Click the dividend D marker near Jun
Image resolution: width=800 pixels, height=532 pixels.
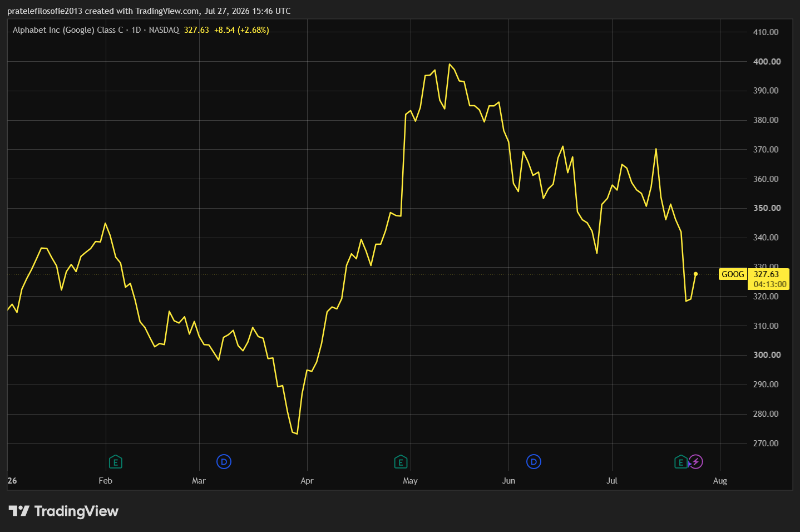coord(534,462)
